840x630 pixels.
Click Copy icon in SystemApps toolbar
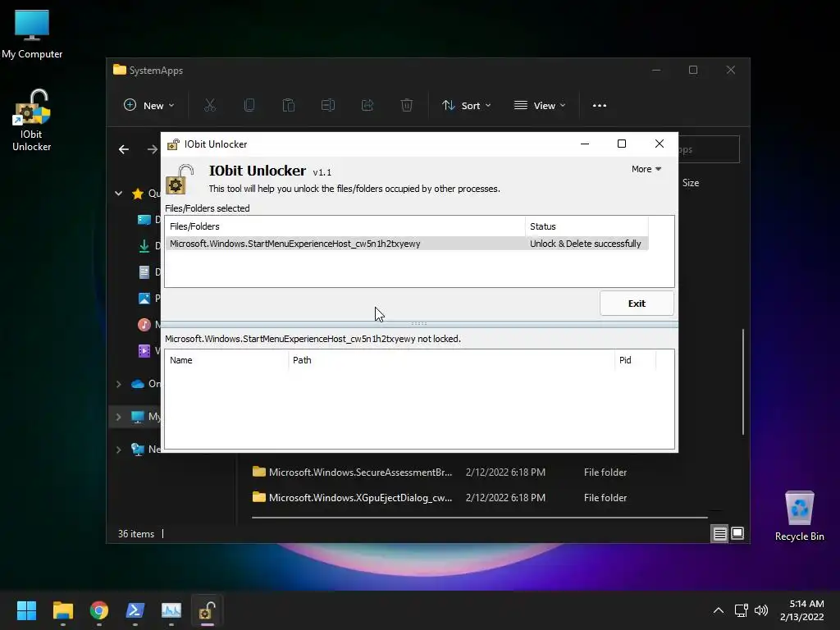tap(249, 105)
